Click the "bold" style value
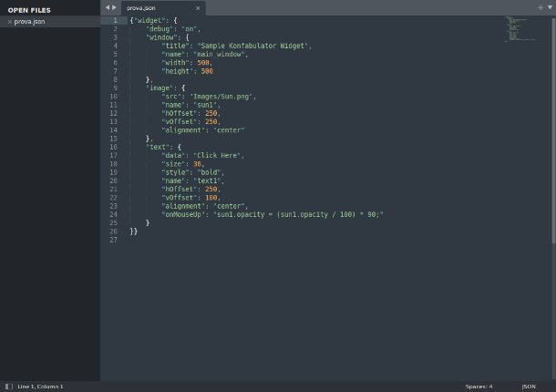The width and height of the screenshot is (556, 392). pos(210,172)
